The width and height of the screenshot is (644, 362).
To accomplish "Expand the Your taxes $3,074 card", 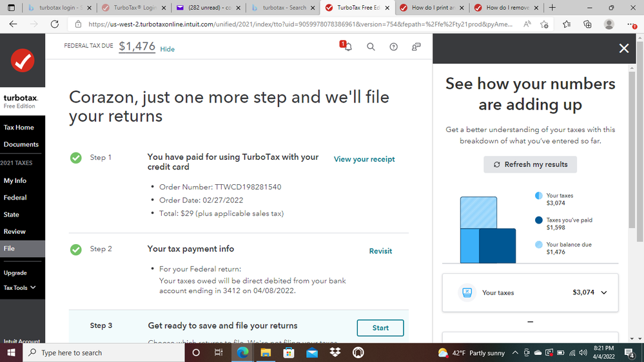I will coord(530,292).
